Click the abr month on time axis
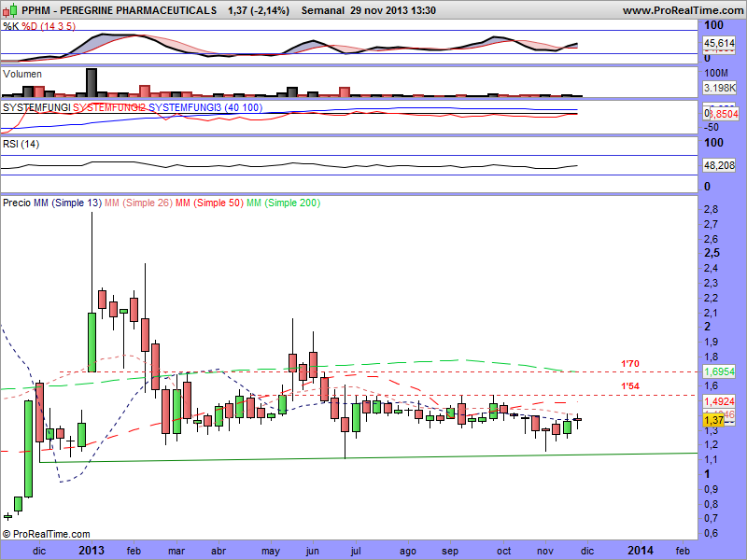The image size is (747, 560). pyautogui.click(x=218, y=551)
